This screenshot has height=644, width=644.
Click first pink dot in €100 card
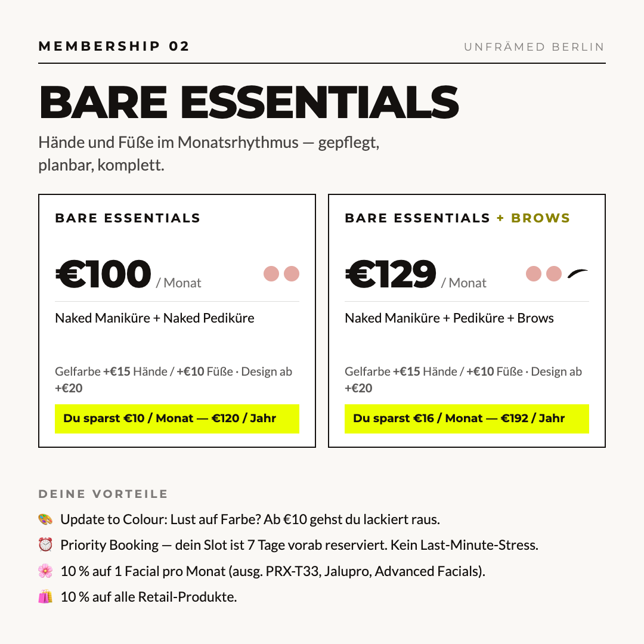coord(271,274)
